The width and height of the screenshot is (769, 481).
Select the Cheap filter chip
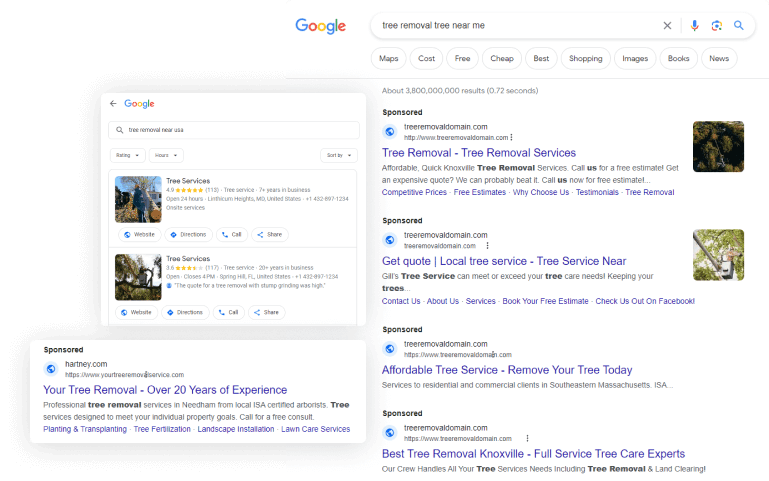coord(502,58)
